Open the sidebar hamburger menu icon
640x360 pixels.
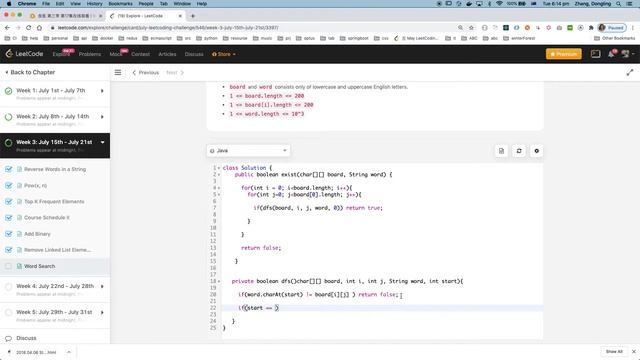pos(118,72)
